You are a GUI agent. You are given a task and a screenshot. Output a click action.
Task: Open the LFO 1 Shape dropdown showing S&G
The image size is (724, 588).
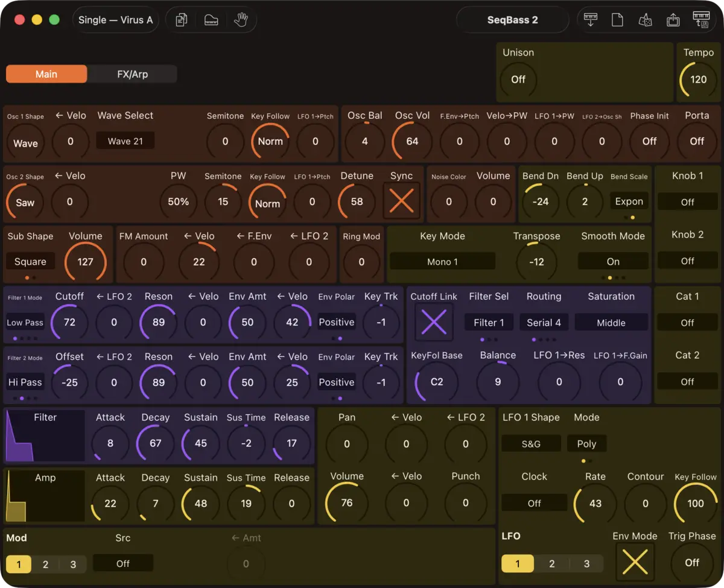coord(531,443)
